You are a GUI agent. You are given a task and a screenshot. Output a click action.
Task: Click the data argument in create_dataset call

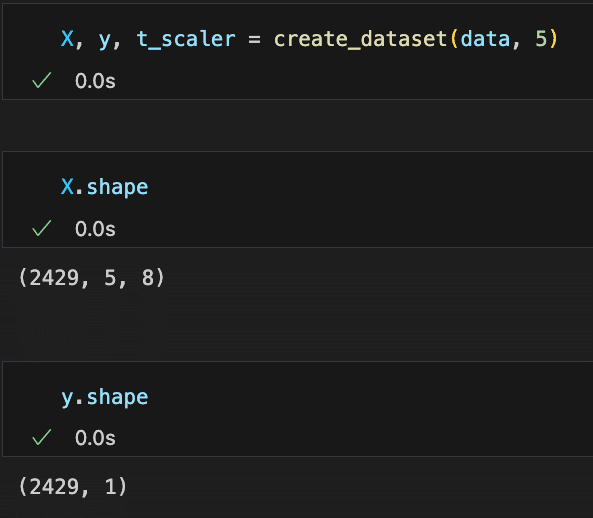point(485,39)
